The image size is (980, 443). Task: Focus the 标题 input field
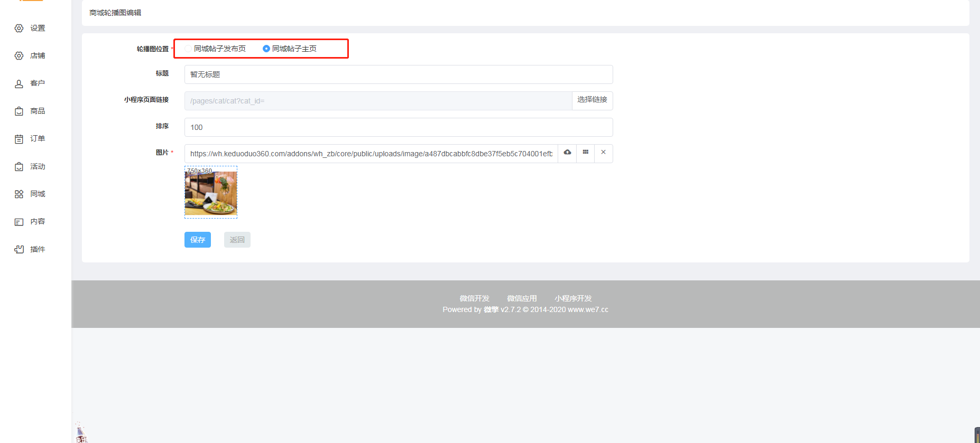(x=399, y=74)
